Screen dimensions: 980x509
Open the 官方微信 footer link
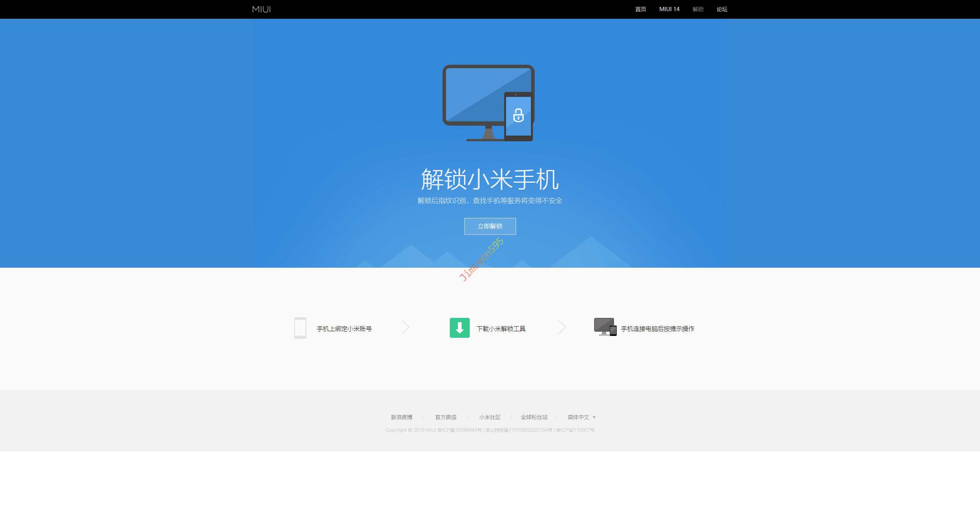coord(446,417)
